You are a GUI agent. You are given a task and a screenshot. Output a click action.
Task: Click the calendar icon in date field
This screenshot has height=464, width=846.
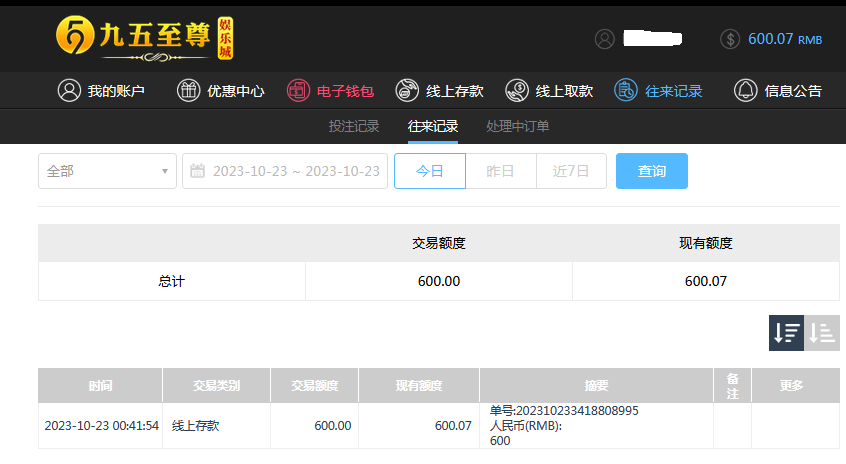pos(197,171)
